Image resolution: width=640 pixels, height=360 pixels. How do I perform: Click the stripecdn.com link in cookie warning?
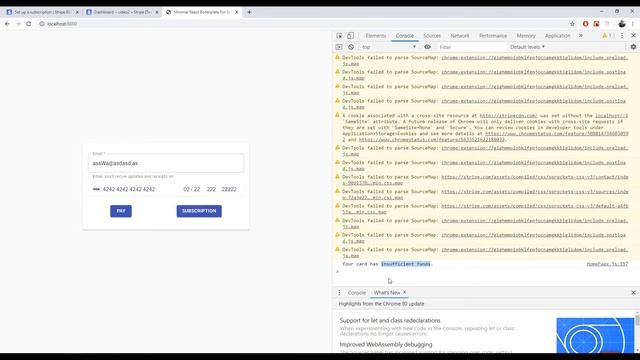click(508, 116)
